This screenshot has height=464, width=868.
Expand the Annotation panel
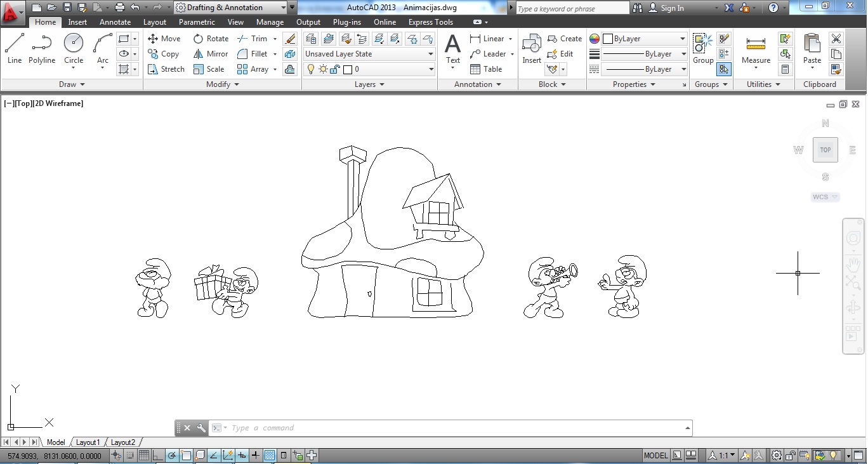point(478,84)
